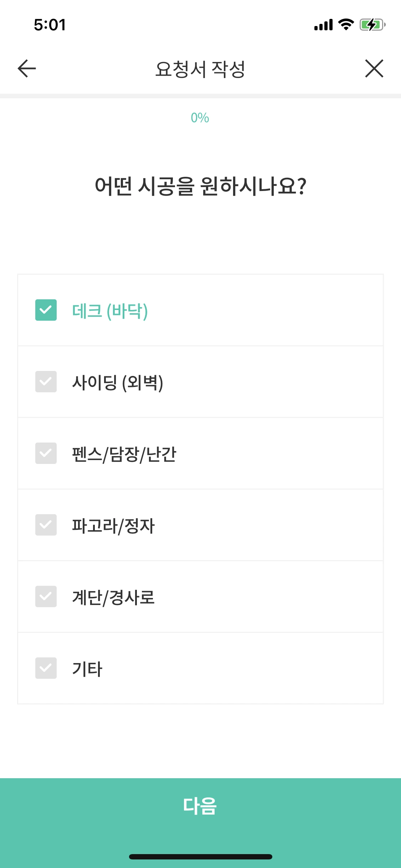Tap the battery charging indicator
This screenshot has height=868, width=401.
[371, 25]
